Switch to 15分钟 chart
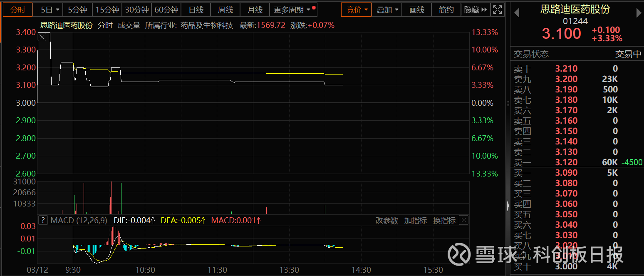This screenshot has height=276, width=644. coord(107,10)
